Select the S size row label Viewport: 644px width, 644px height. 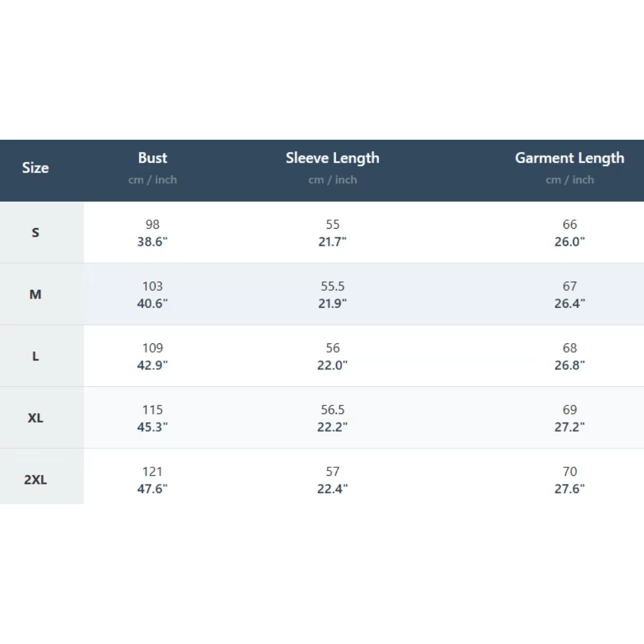click(36, 233)
